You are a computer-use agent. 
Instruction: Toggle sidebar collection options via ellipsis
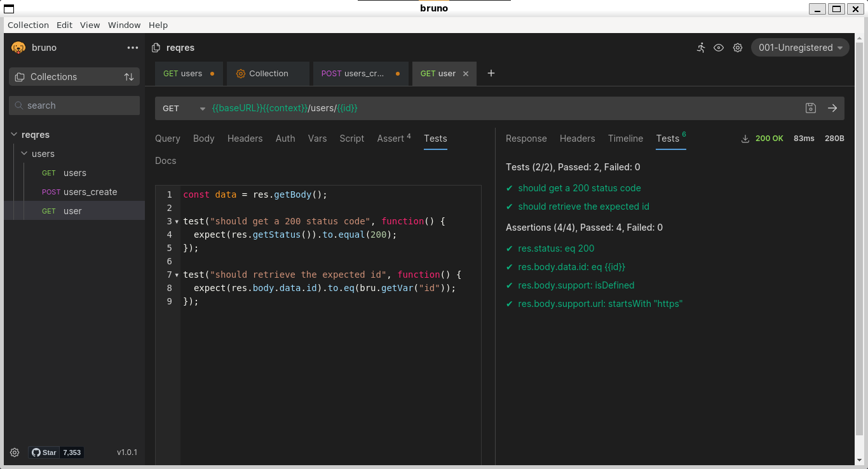coord(132,48)
